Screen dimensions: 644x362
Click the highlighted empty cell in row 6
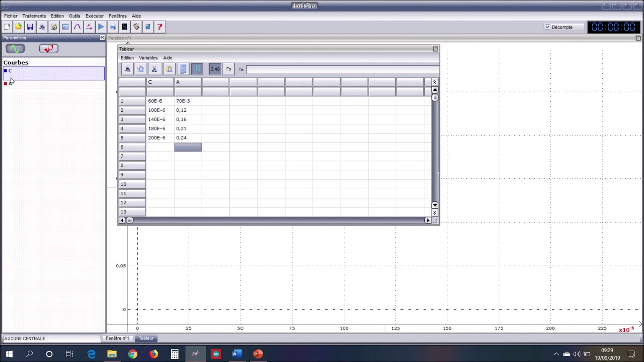188,147
